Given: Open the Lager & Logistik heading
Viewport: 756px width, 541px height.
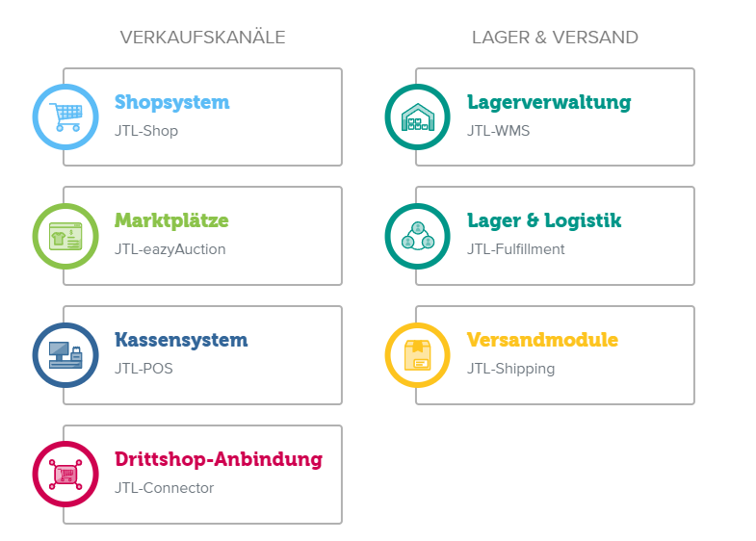Looking at the screenshot, I should (544, 220).
